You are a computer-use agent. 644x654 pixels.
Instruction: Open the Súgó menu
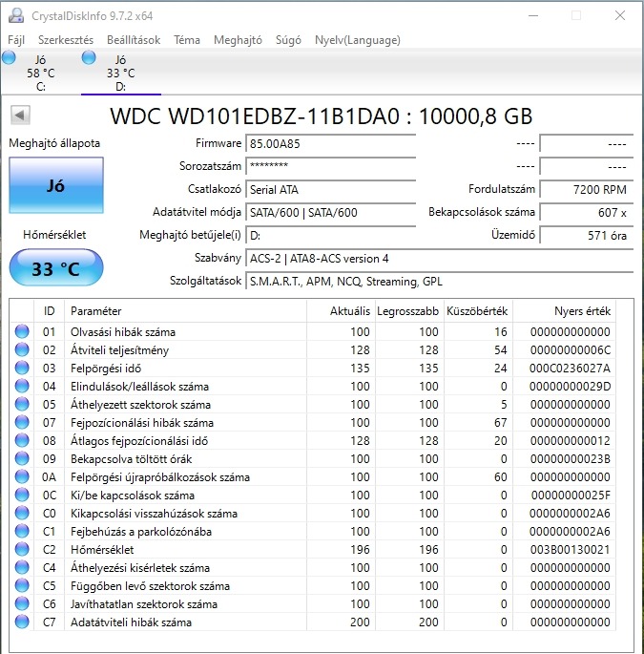point(288,40)
